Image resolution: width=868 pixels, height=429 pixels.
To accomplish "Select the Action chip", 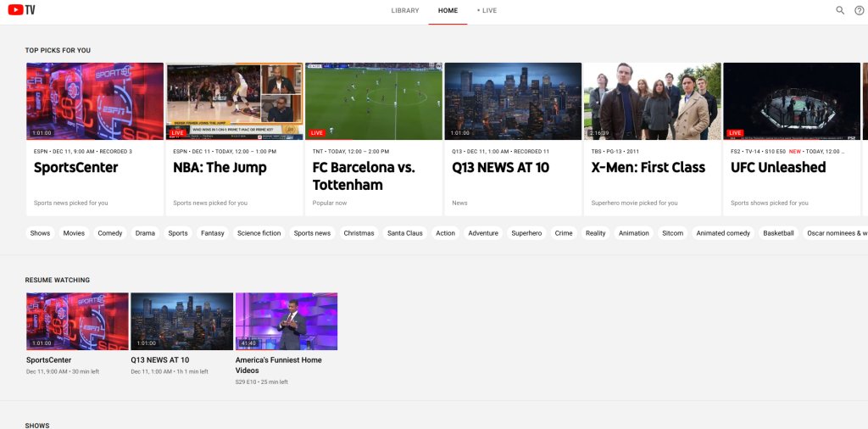I will (445, 233).
